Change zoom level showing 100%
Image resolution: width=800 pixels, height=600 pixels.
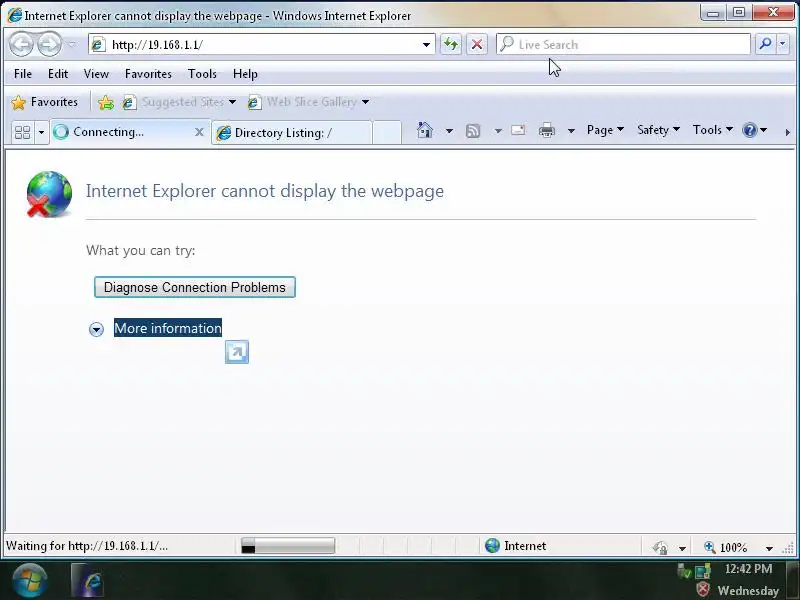click(727, 547)
